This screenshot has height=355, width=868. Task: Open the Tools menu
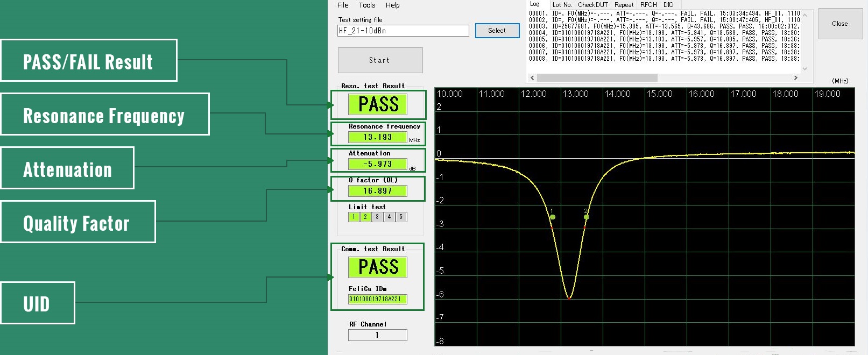367,5
